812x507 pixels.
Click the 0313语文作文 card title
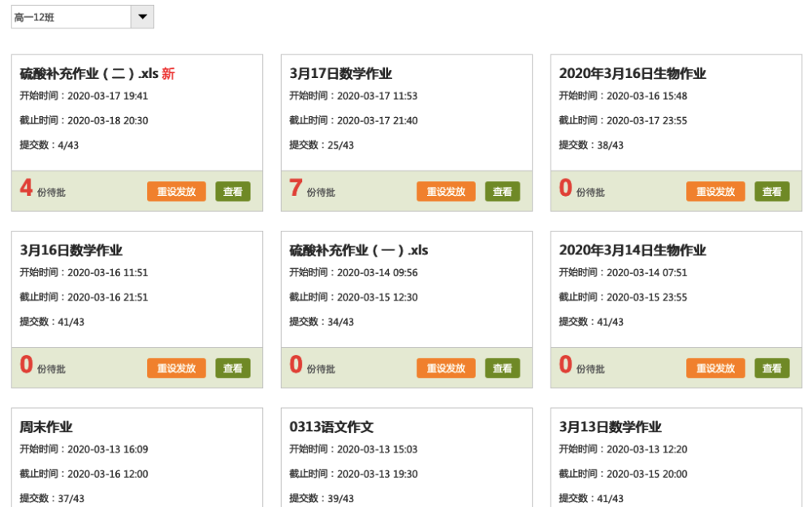pos(331,427)
